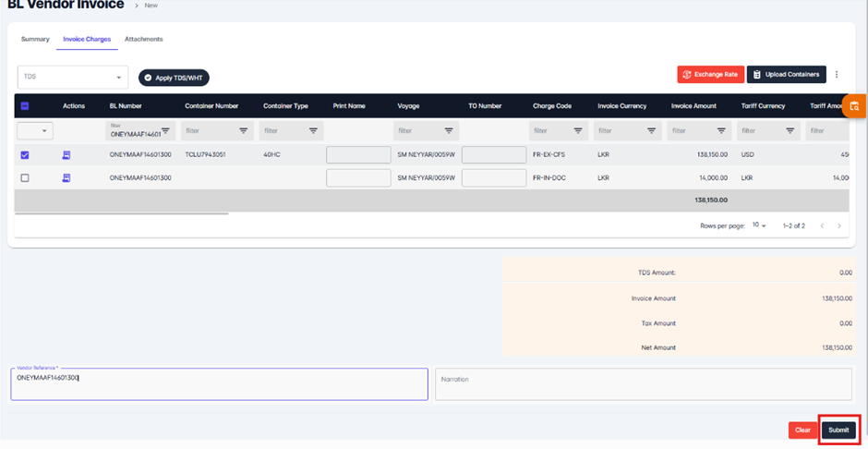
Task: Click the Narration text field
Action: coord(643,384)
